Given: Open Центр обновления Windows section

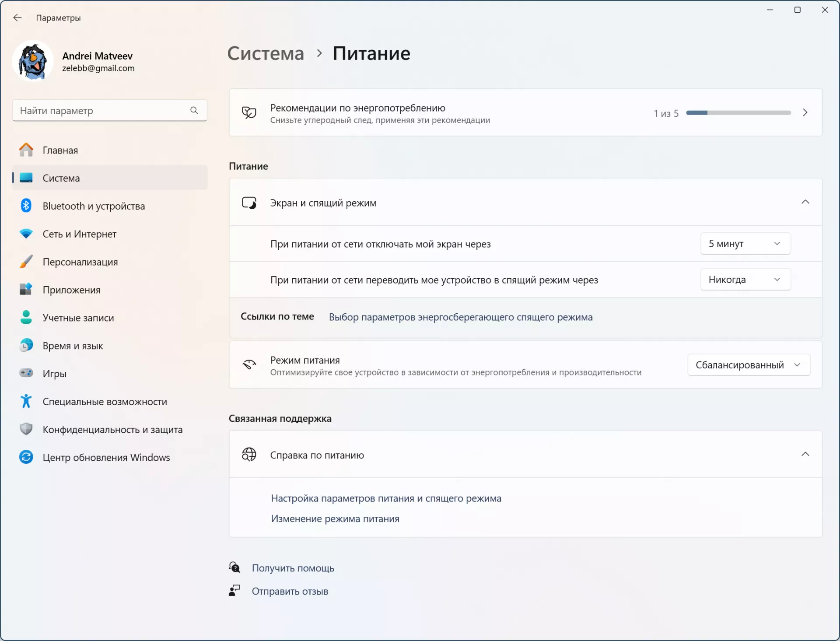Looking at the screenshot, I should click(110, 457).
